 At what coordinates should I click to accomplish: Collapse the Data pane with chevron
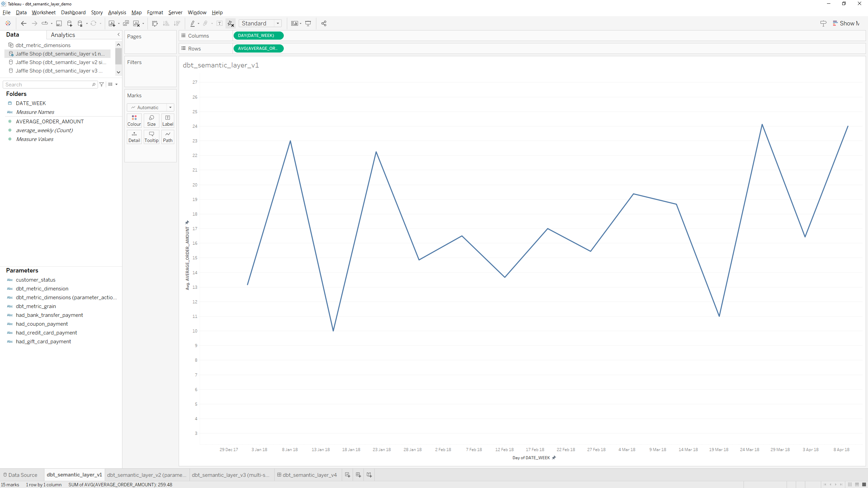(118, 35)
